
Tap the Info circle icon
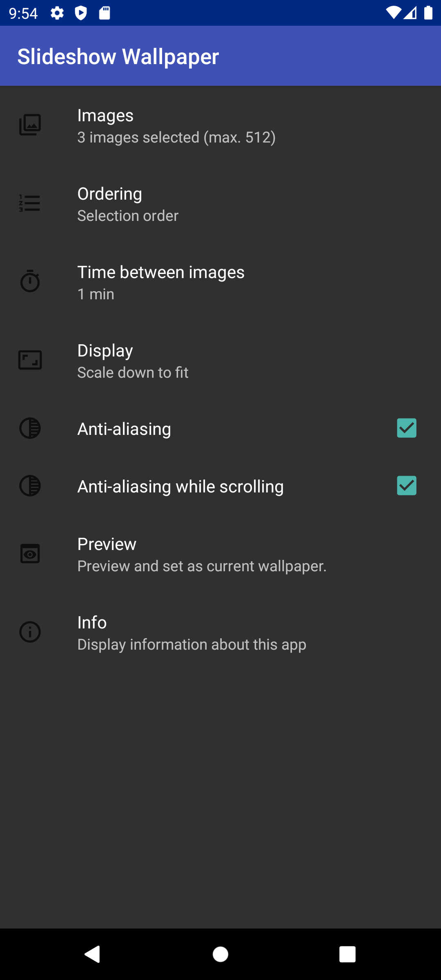[x=30, y=632]
